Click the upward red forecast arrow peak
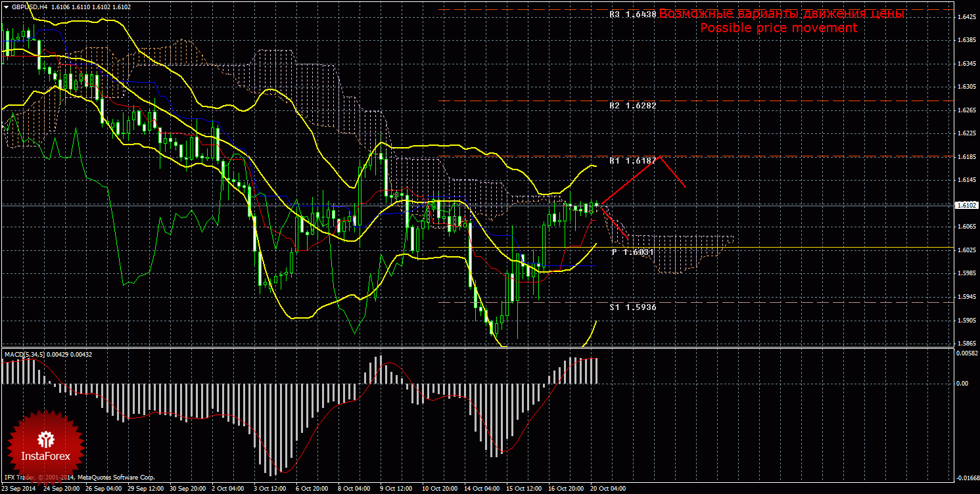 click(x=659, y=157)
